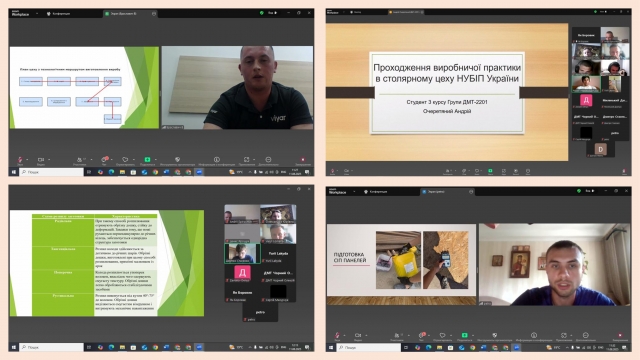This screenshot has height=360, width=640.
Task: Select green-highlighted speaker tile in НУБІП title window
Action: pos(586,84)
